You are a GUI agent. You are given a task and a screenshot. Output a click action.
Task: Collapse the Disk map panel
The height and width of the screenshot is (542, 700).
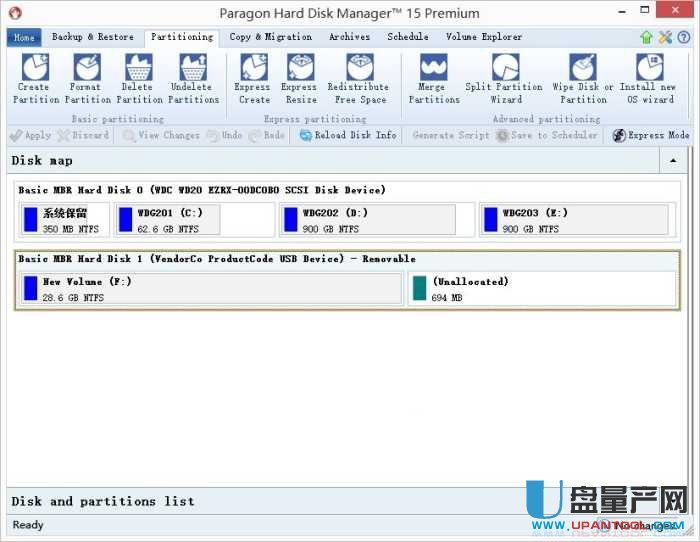(x=674, y=160)
